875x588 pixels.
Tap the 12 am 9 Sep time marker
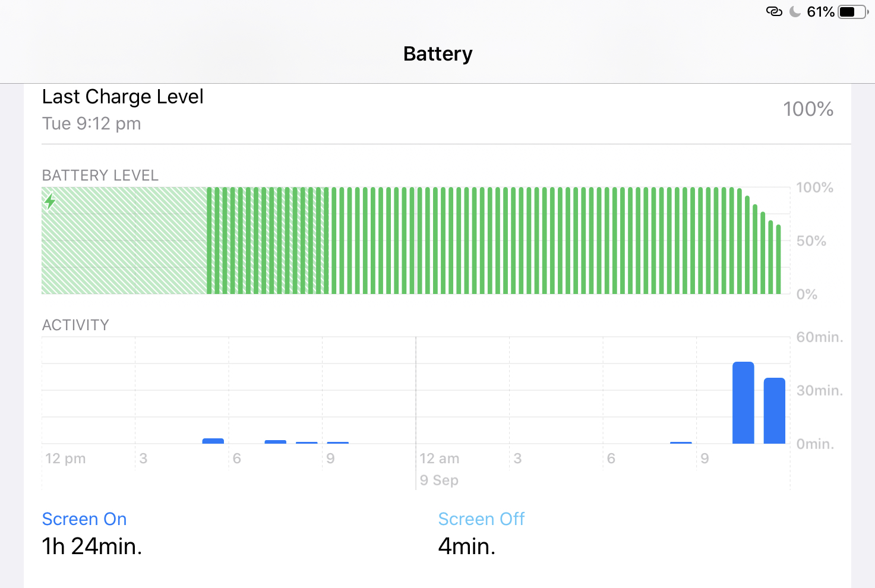tap(440, 469)
